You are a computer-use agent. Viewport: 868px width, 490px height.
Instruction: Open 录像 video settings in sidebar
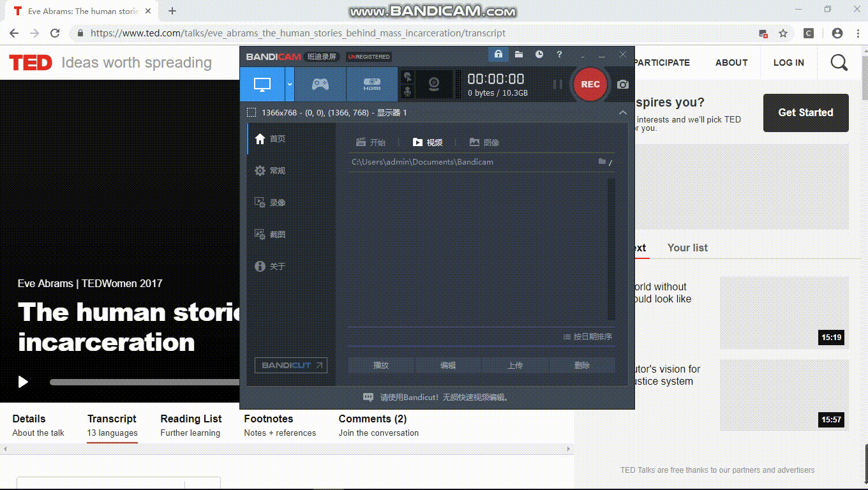pyautogui.click(x=271, y=203)
